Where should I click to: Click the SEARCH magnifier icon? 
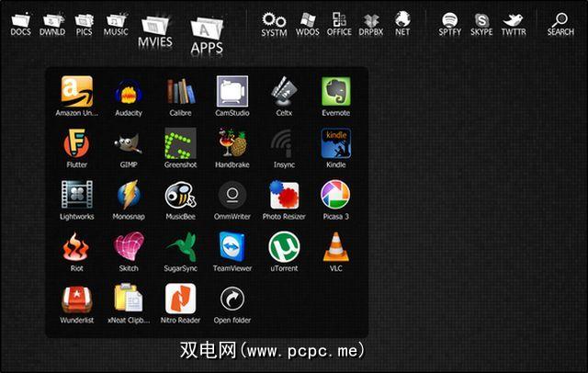[x=560, y=24]
